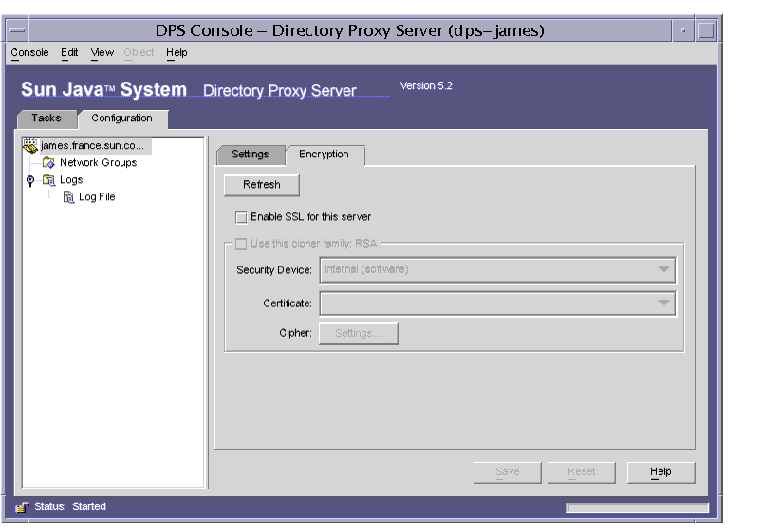The image size is (780, 532).
Task: Open Cipher Settings button
Action: click(x=358, y=334)
